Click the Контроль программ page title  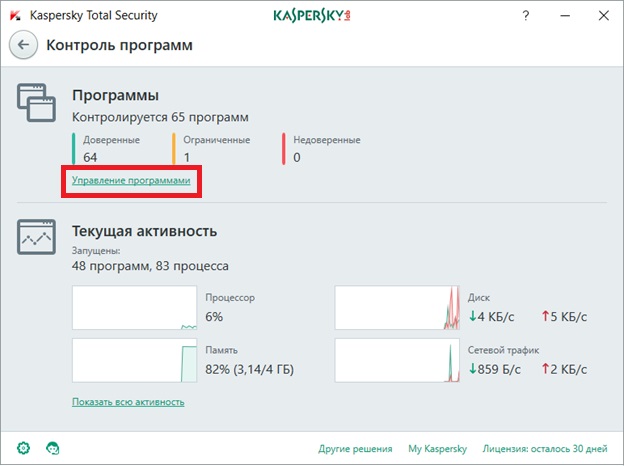(119, 45)
